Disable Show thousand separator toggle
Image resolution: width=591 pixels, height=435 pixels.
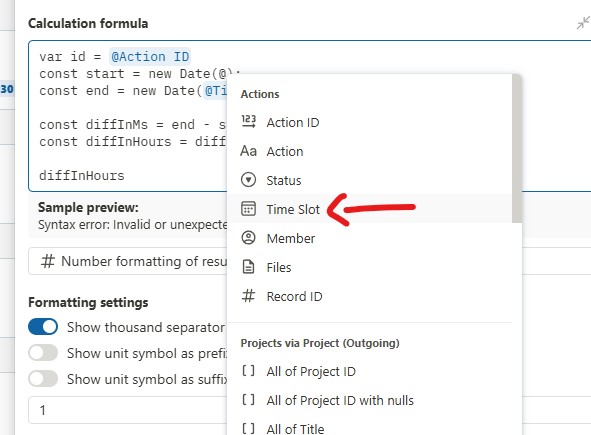click(43, 327)
